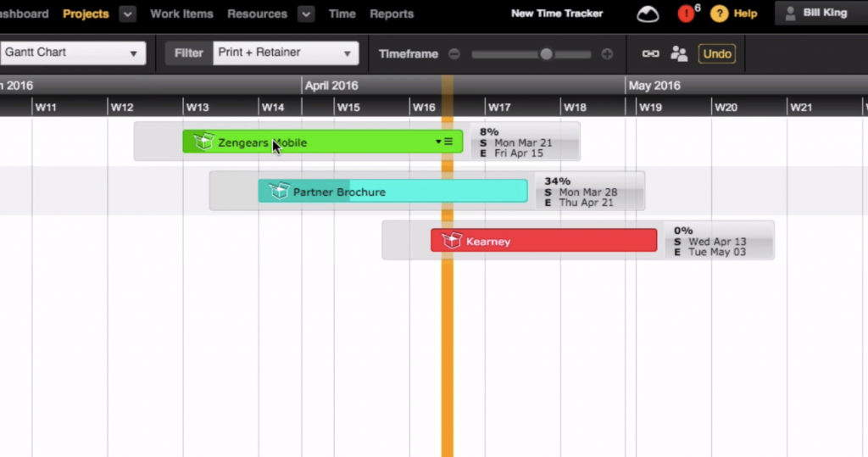Click the W14 week header
Viewport: 868px width, 457px height.
click(273, 108)
